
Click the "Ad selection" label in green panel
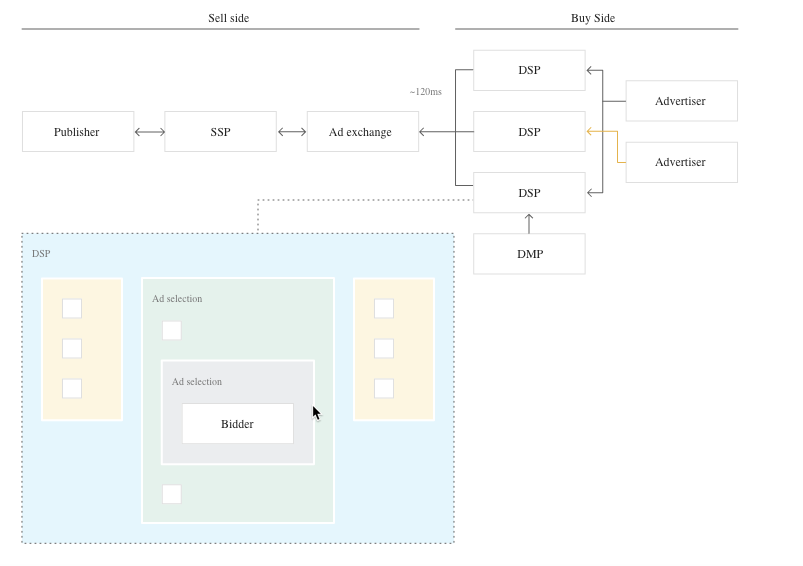(x=177, y=299)
